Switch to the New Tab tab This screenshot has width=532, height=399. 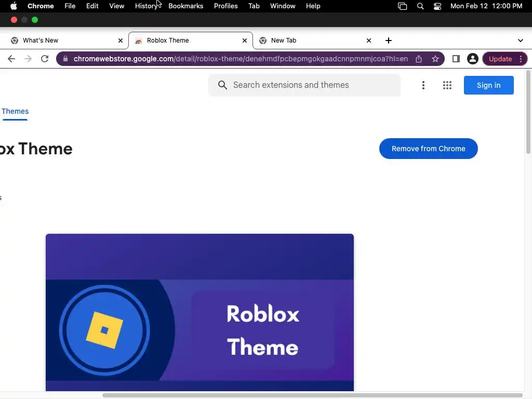click(314, 41)
